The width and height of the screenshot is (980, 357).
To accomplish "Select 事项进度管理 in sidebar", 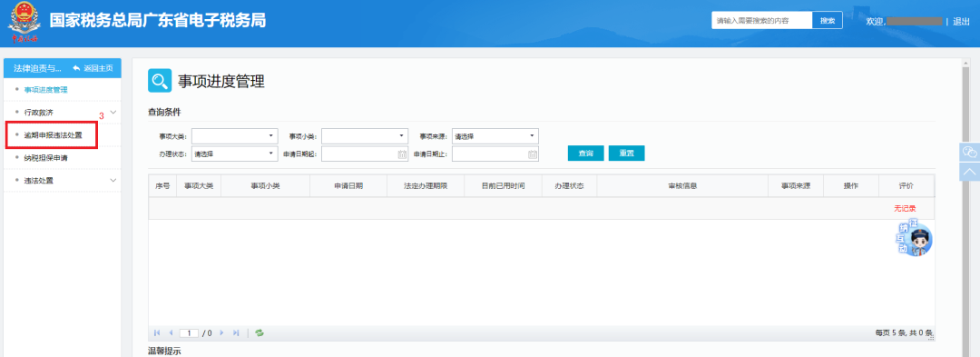I will (45, 90).
